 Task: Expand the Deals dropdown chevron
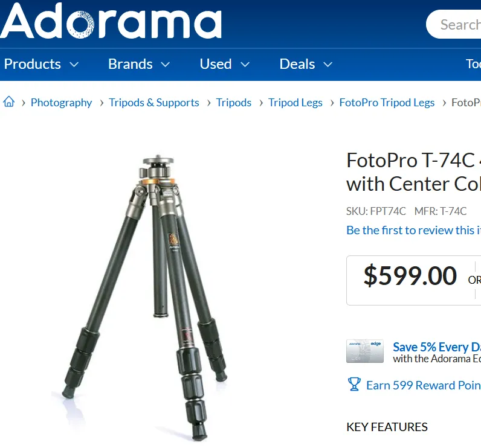tap(328, 65)
